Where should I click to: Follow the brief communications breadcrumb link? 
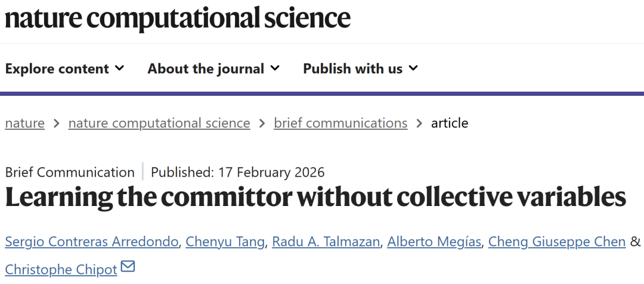pyautogui.click(x=340, y=123)
